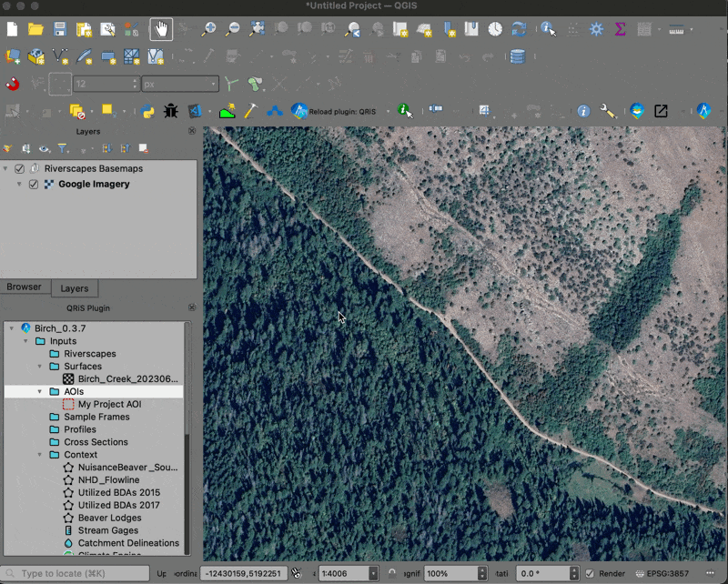Screen dimensions: 728x584
Task: Click the hammer plugin builder icon
Action: point(251,111)
